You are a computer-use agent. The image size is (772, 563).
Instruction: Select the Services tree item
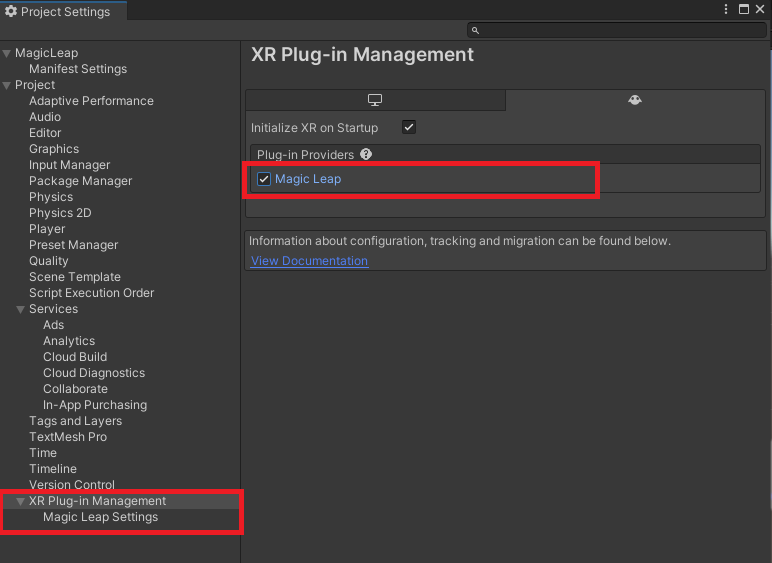53,309
